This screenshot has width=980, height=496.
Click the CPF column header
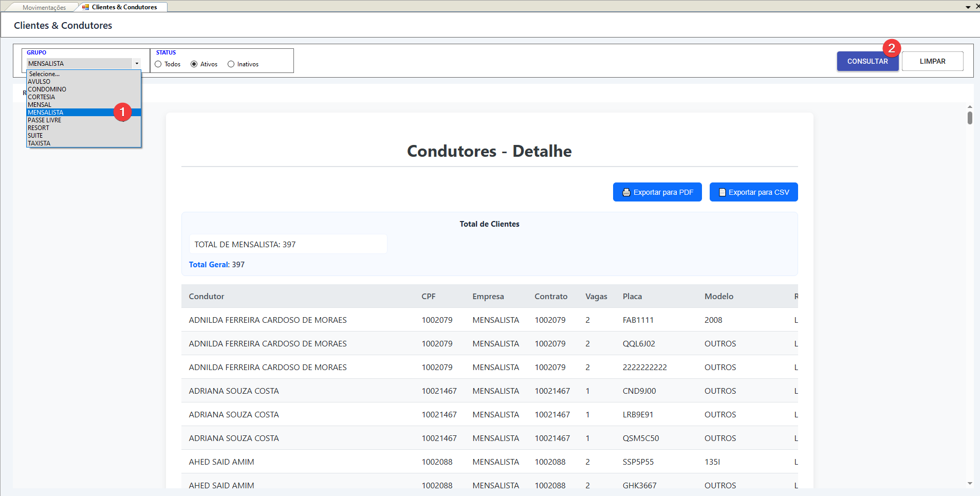pyautogui.click(x=429, y=297)
